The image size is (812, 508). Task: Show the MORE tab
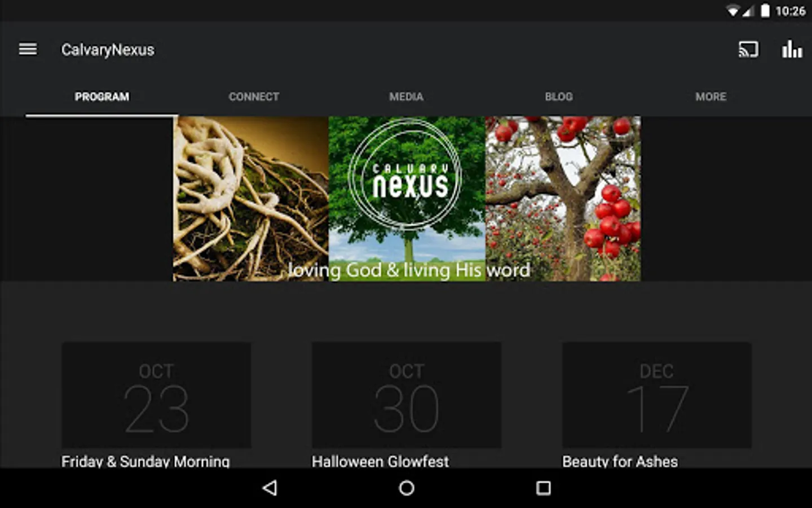tap(710, 97)
